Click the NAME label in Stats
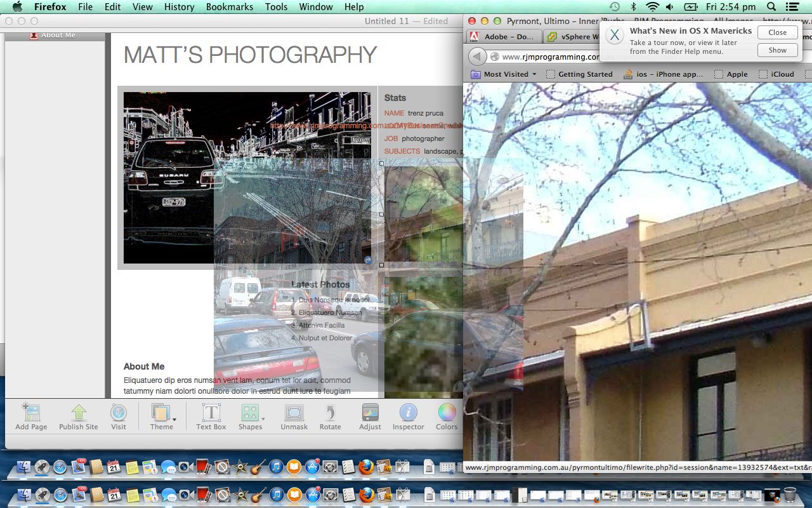The width and height of the screenshot is (812, 508). [394, 113]
